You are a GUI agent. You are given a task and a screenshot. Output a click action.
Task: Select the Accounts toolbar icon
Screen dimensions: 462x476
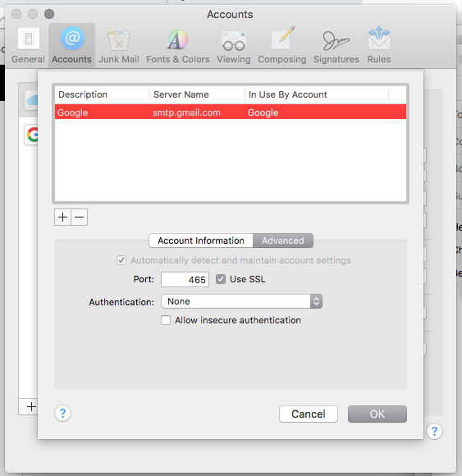point(72,45)
